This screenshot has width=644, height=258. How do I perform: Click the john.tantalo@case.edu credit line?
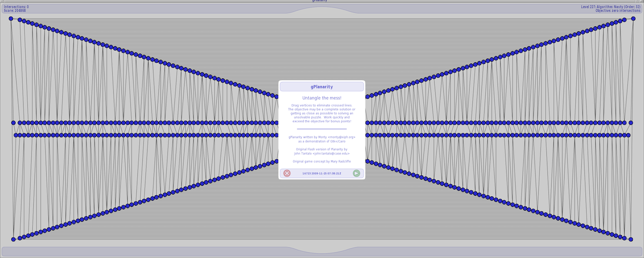click(321, 153)
